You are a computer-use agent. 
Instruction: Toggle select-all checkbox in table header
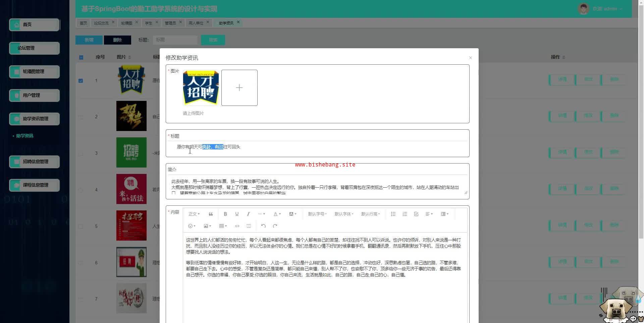tap(81, 57)
